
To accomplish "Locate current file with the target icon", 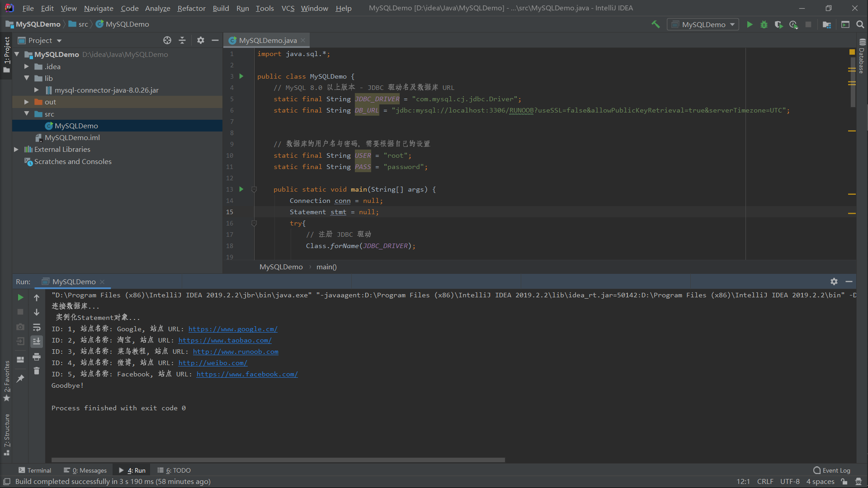I will tap(167, 40).
